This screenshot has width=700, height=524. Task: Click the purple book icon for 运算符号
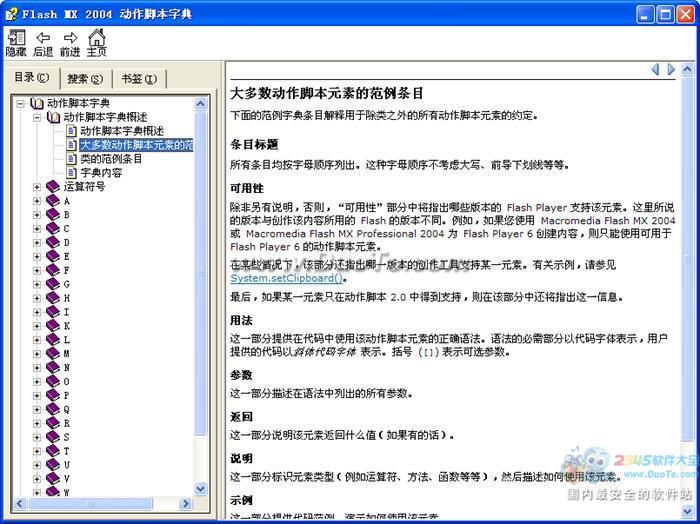click(x=53, y=187)
